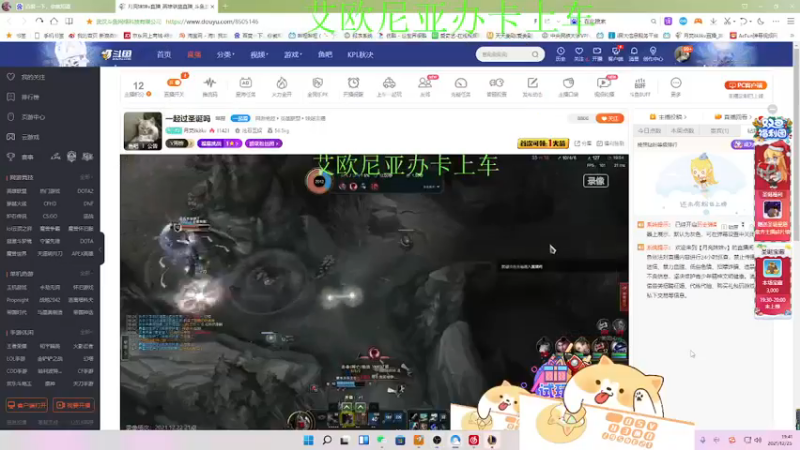Image resolution: width=800 pixels, height=450 pixels.
Task: Expand 全部 next to 手游休闲 section
Action: coord(86,332)
